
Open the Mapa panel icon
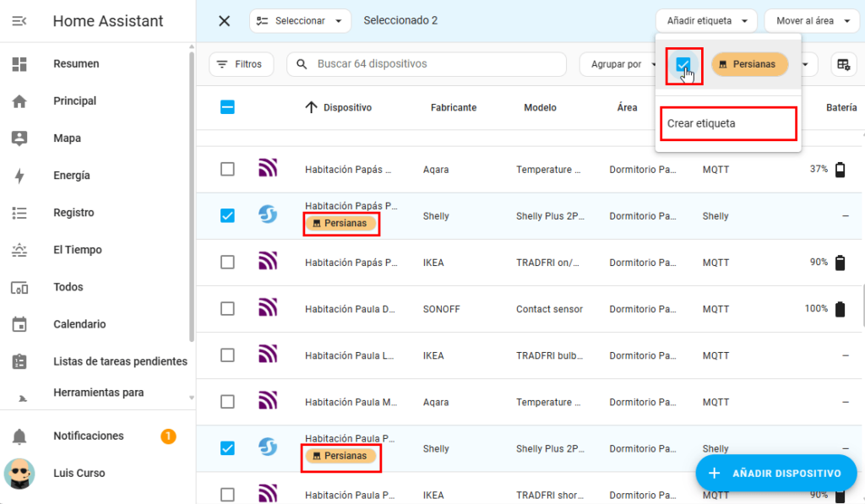(19, 138)
